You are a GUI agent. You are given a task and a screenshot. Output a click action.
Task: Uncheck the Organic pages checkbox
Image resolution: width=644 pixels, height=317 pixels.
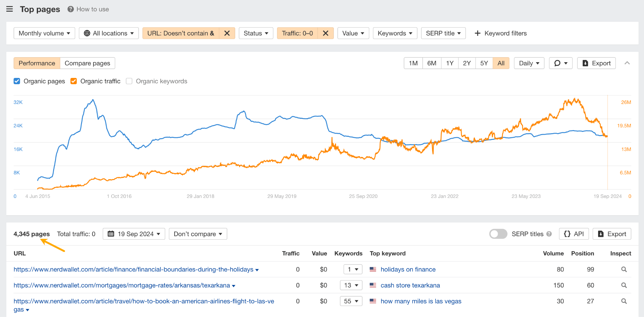click(x=17, y=81)
